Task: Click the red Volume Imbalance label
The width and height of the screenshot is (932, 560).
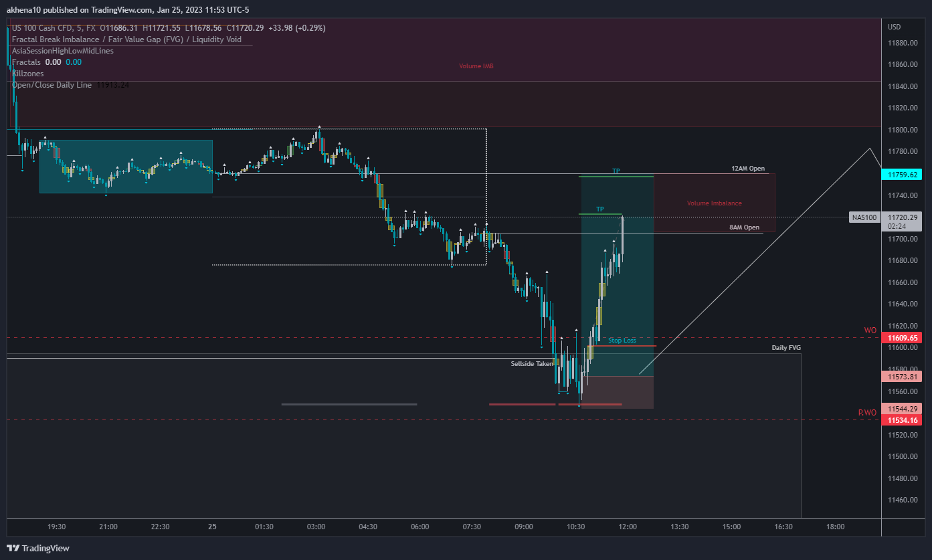Action: tap(715, 203)
